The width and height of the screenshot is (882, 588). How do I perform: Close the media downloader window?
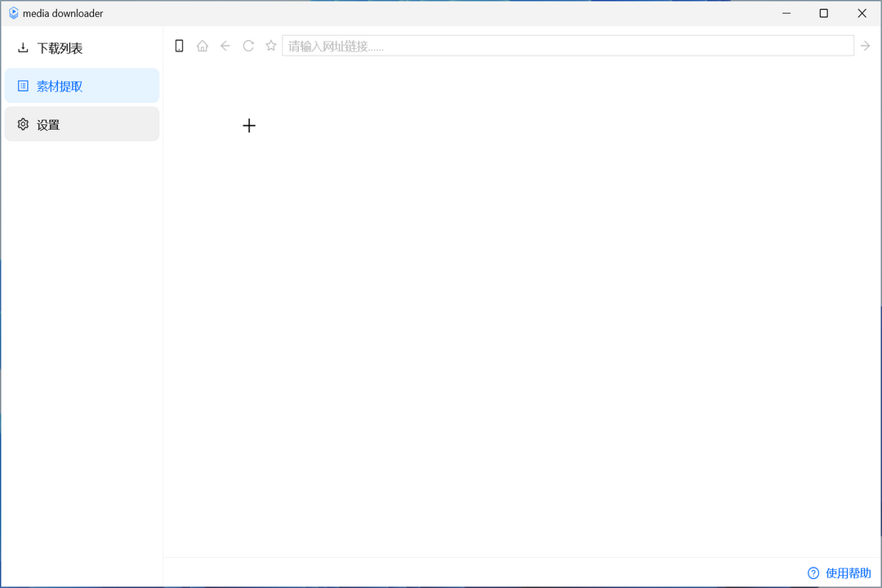click(862, 13)
